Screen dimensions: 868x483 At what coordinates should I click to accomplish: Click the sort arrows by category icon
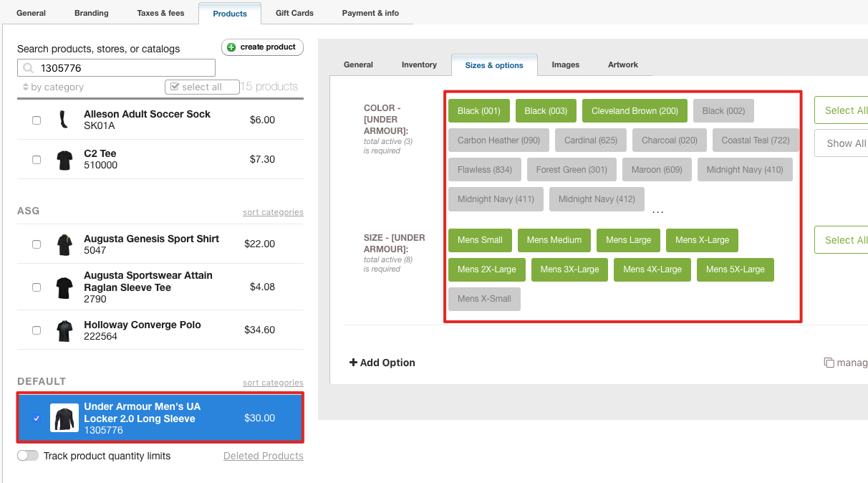[26, 87]
